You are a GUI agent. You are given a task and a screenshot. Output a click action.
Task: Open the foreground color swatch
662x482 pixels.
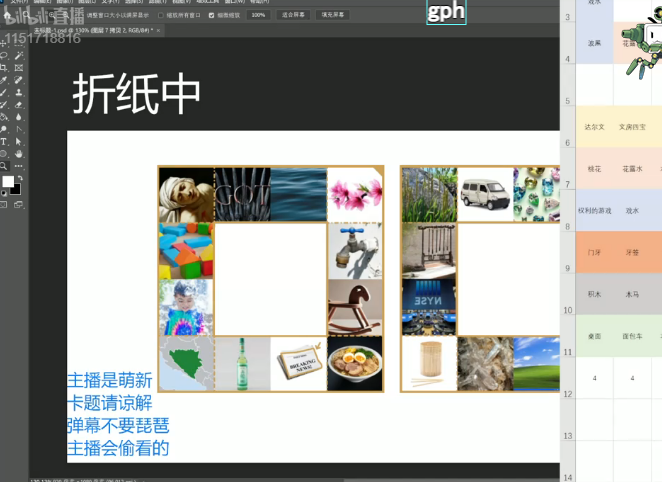[8, 182]
